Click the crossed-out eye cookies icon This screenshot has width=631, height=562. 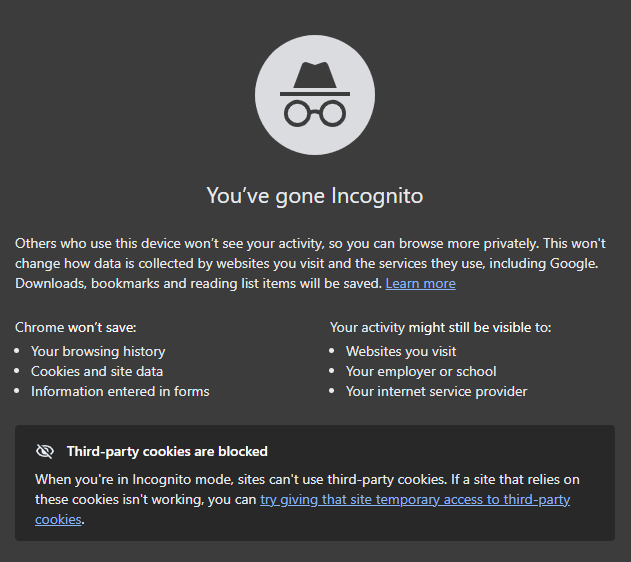point(45,451)
